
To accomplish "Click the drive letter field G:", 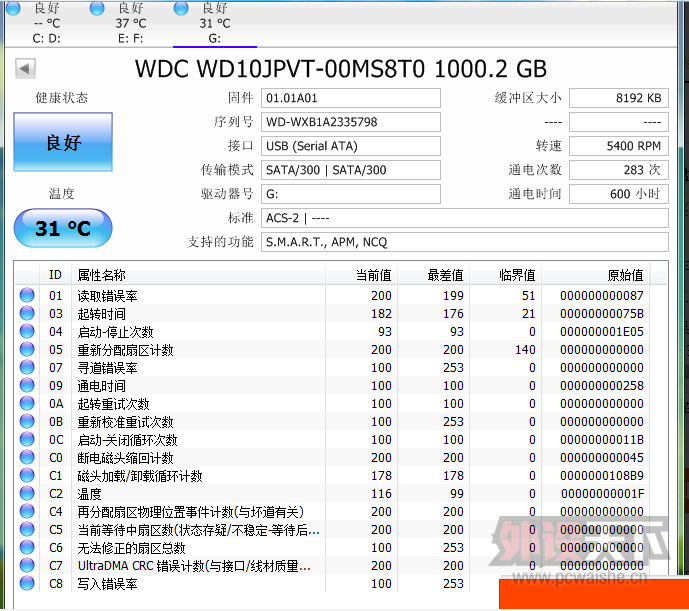I will [x=351, y=194].
